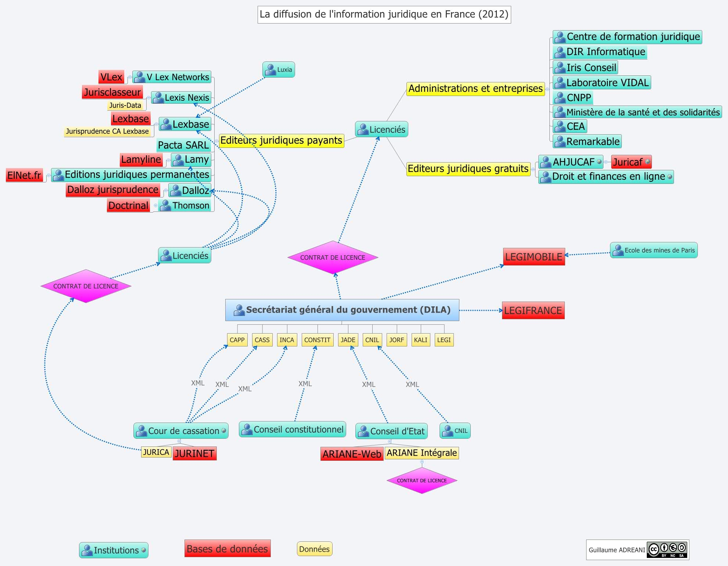
Task: Click the globe marker on AHJUCAF node
Action: (x=599, y=162)
